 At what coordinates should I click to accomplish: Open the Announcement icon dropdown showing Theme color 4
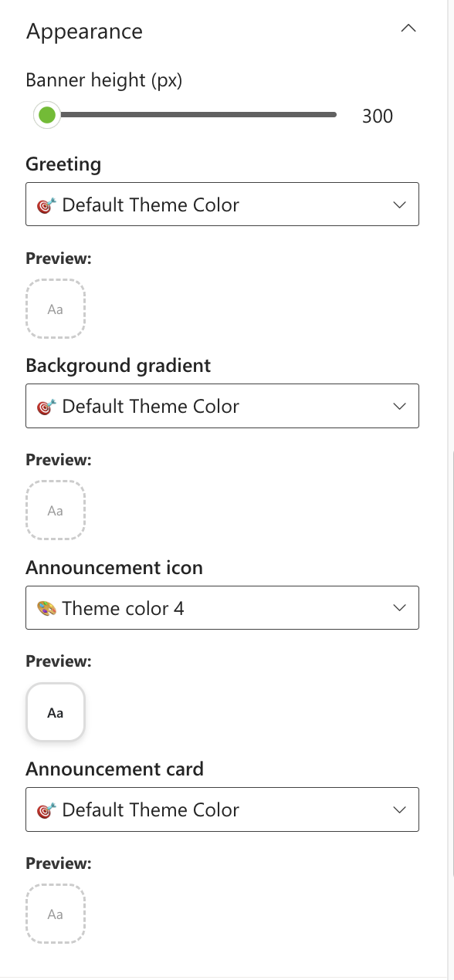[x=222, y=607]
